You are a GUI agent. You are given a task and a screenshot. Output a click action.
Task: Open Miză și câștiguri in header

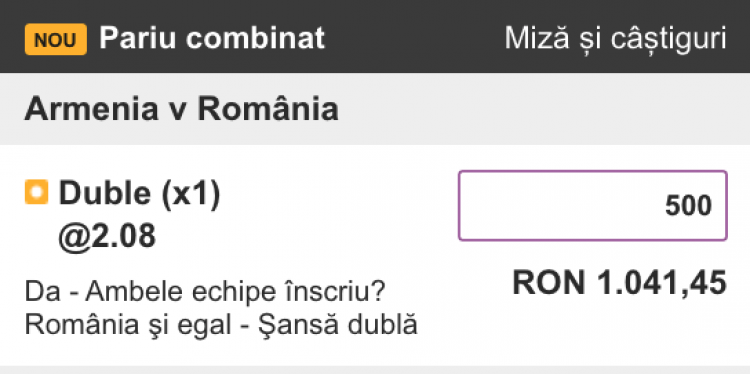[x=616, y=38]
